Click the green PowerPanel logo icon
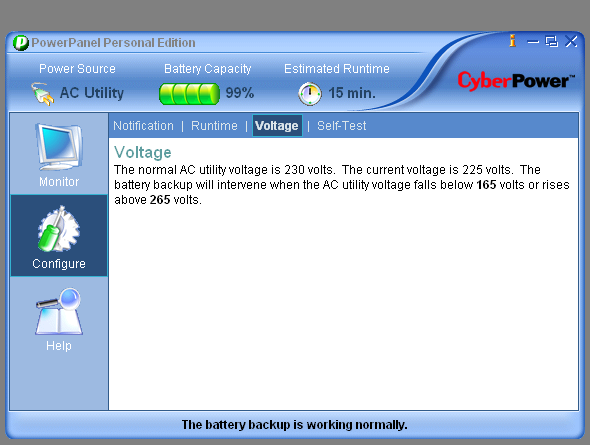The height and width of the screenshot is (445, 590). [x=21, y=43]
